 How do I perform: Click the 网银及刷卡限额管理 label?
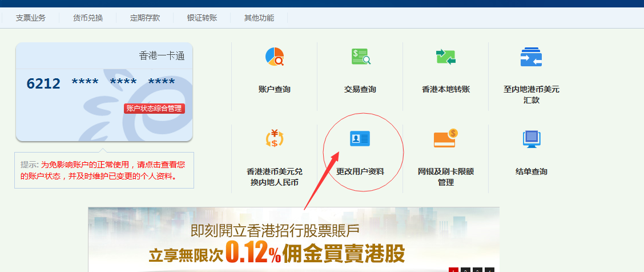(x=446, y=177)
